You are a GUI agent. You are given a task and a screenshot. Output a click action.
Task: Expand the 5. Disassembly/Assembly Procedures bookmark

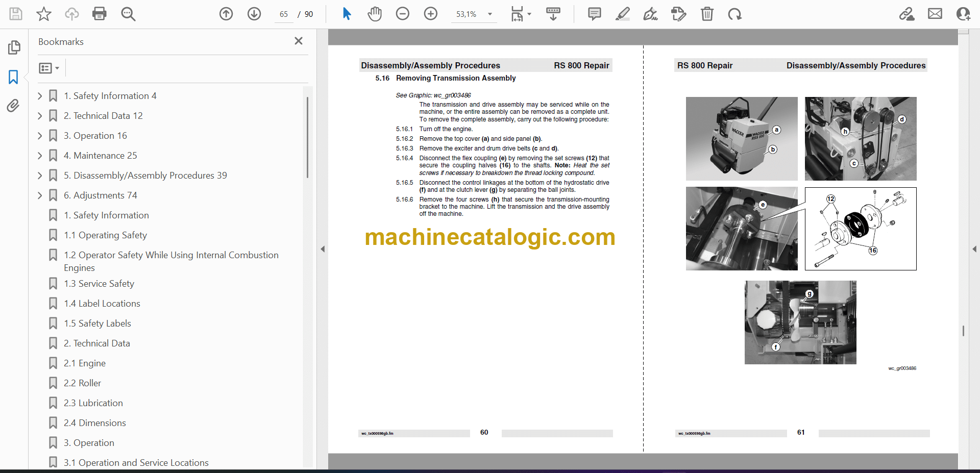(x=40, y=176)
